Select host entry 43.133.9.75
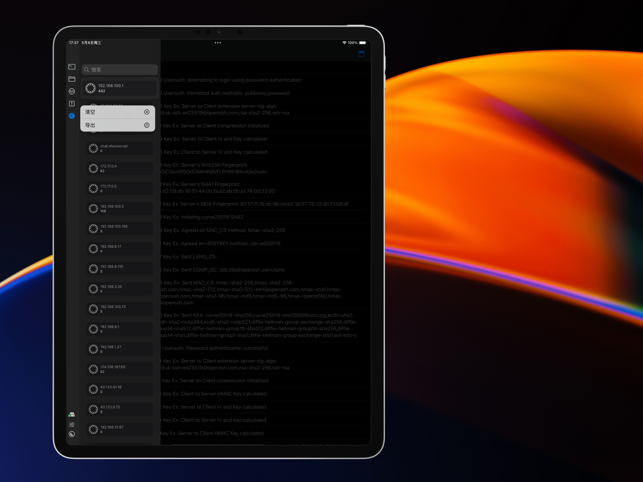 120,409
